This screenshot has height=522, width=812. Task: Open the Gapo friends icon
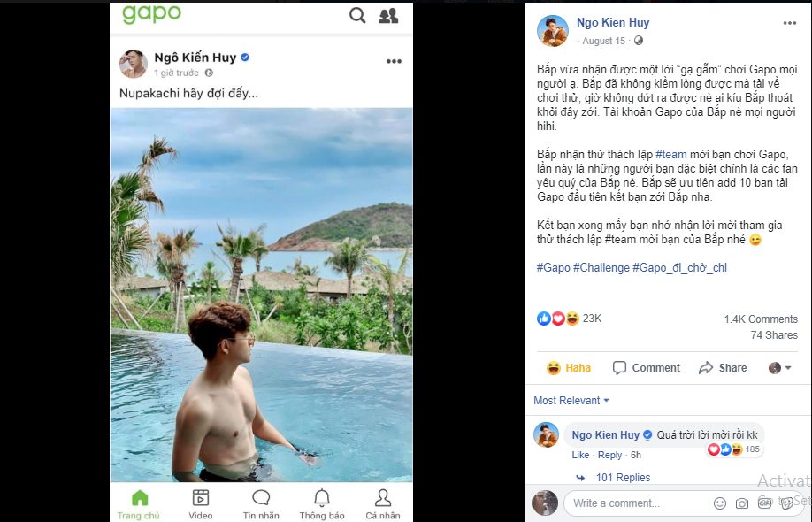pos(387,15)
